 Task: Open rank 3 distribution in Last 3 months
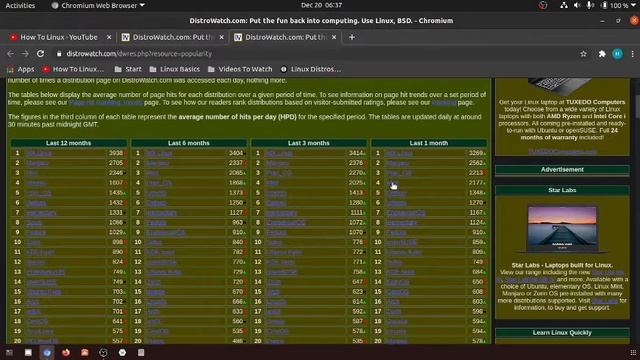[x=279, y=173]
